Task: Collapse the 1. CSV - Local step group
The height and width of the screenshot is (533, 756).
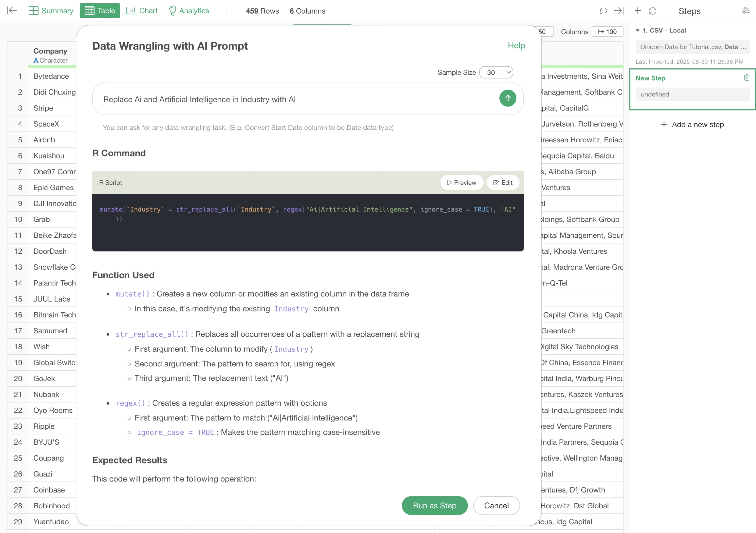Action: coord(638,30)
